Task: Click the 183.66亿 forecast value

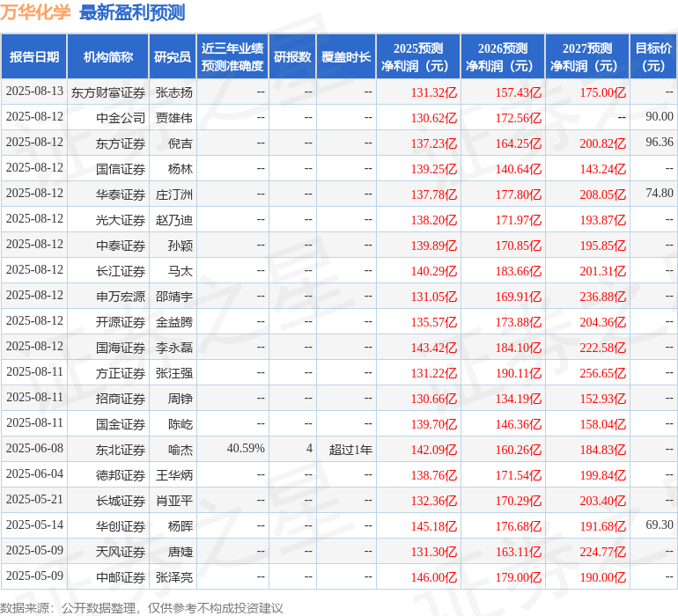Action: coord(519,271)
